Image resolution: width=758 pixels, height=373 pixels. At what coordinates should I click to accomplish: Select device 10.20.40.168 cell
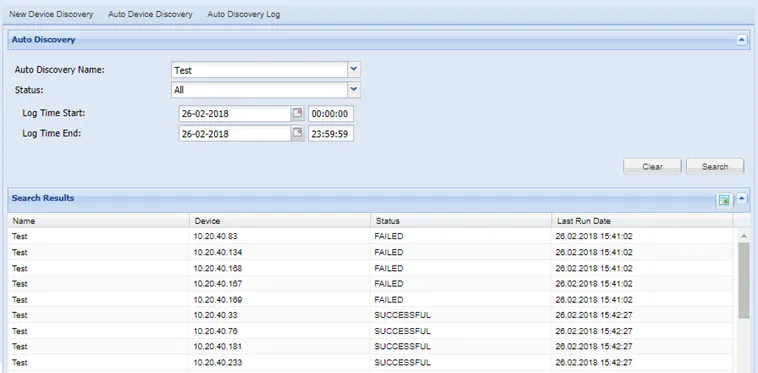pyautogui.click(x=280, y=268)
